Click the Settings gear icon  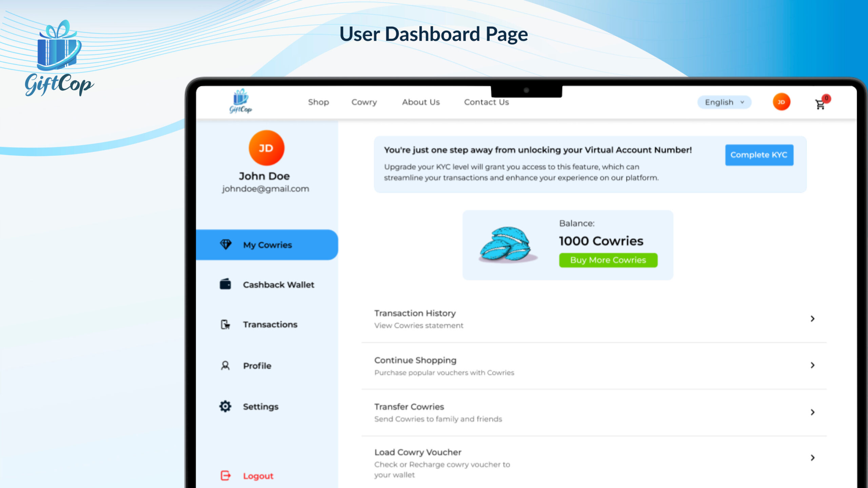(x=225, y=406)
